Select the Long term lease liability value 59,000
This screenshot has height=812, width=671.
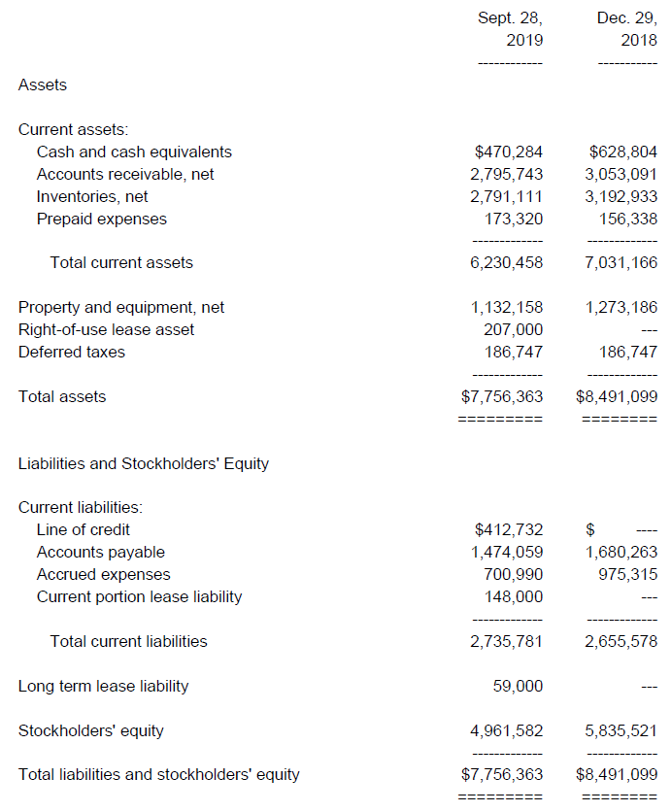(x=519, y=686)
